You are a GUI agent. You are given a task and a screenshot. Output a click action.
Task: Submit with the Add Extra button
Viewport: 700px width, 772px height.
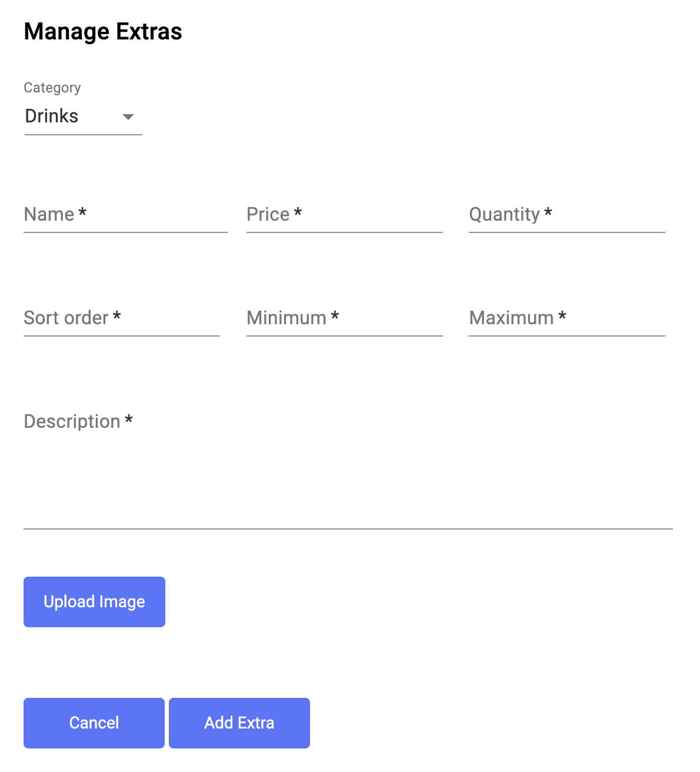click(x=239, y=723)
